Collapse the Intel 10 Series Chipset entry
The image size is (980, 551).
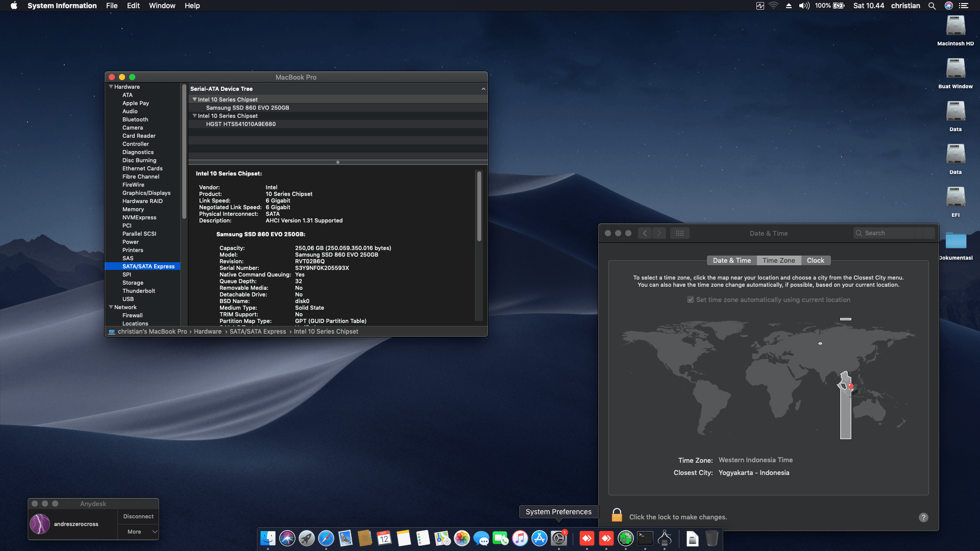195,99
